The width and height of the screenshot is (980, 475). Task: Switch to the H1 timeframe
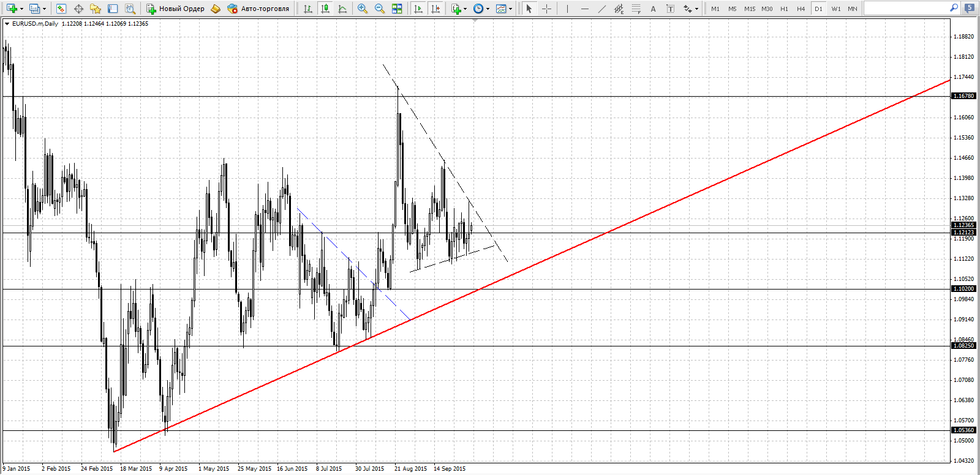click(x=784, y=9)
